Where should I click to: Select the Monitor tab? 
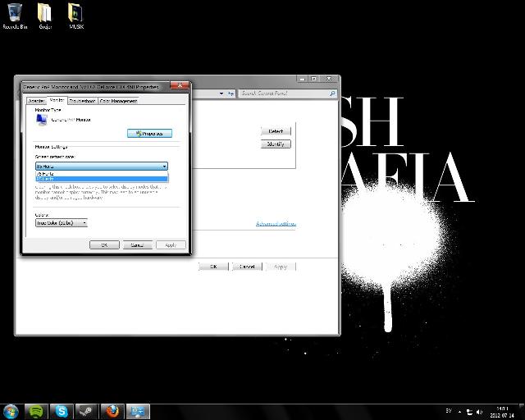click(57, 100)
